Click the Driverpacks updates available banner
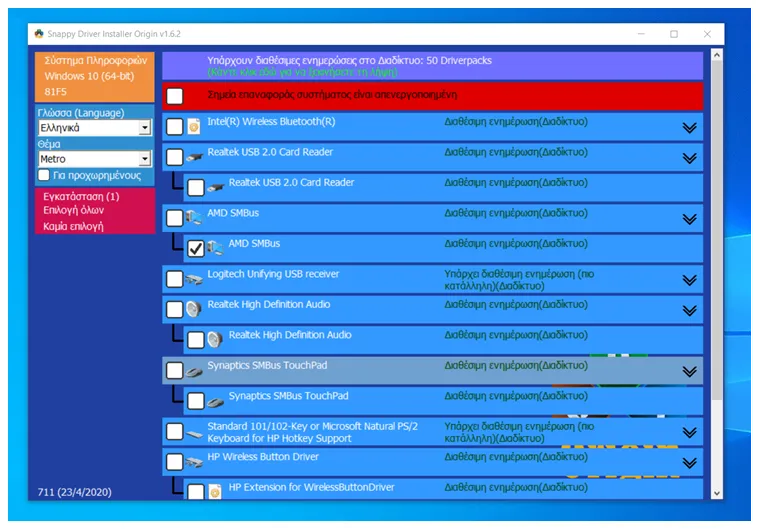The image size is (760, 529). pos(432,66)
